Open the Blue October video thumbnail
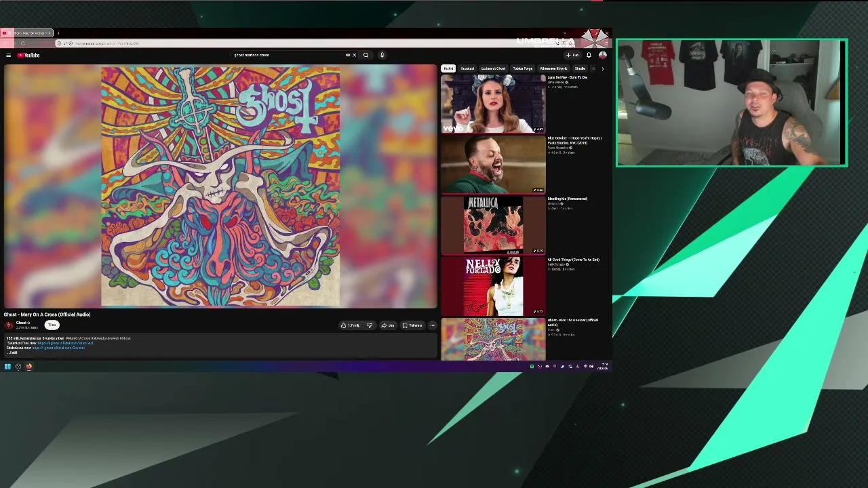The height and width of the screenshot is (488, 868). click(493, 165)
